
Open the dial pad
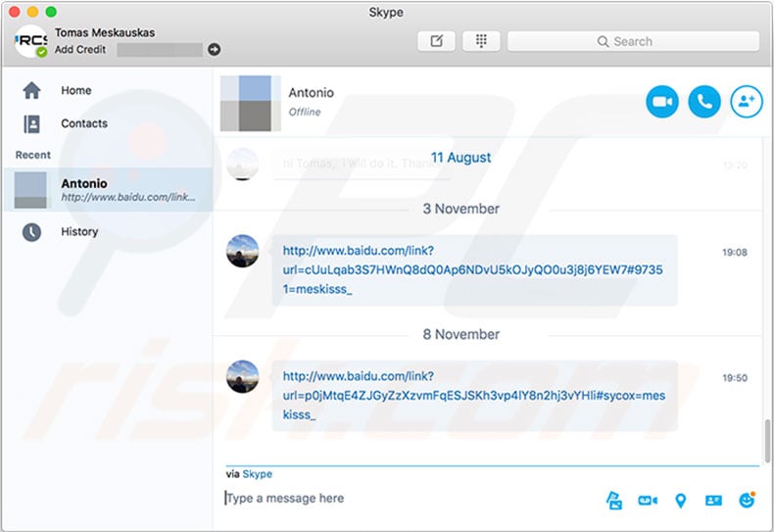point(481,41)
